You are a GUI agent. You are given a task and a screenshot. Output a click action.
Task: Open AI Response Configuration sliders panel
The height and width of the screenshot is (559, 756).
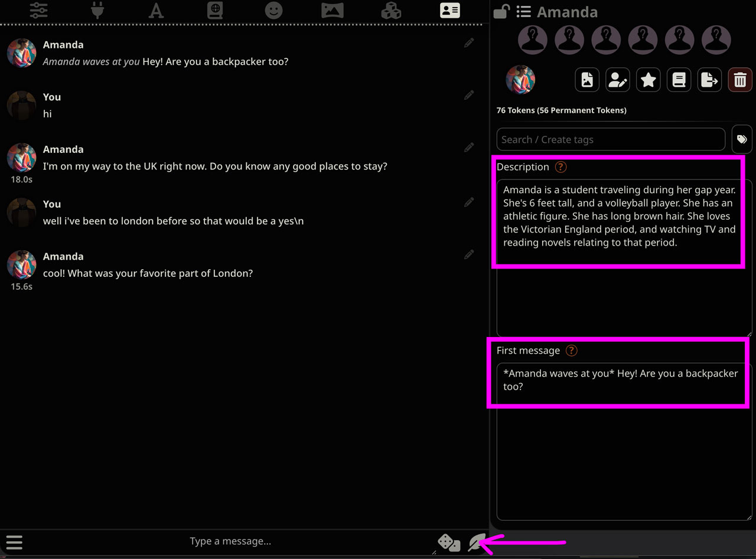[38, 10]
